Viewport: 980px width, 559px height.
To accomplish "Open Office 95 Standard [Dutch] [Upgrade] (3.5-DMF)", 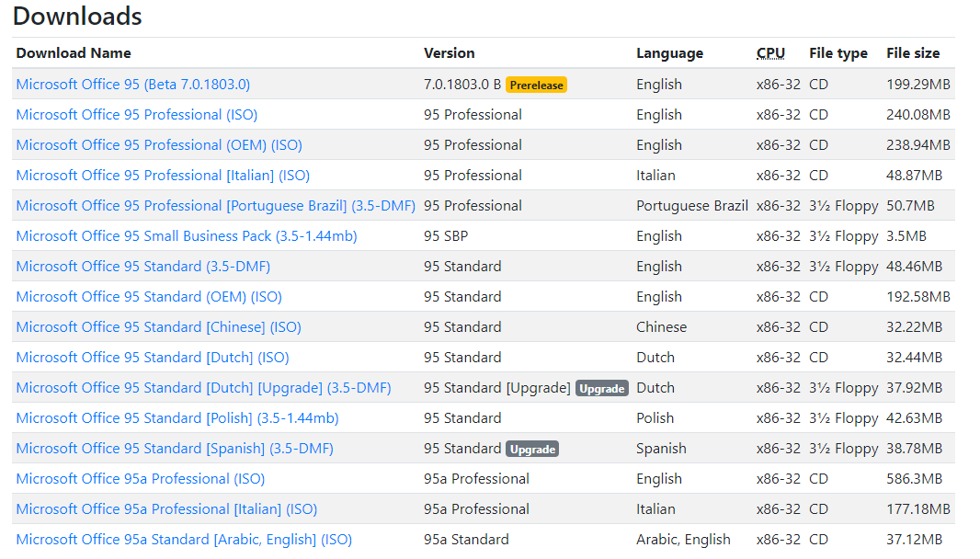I will [204, 388].
